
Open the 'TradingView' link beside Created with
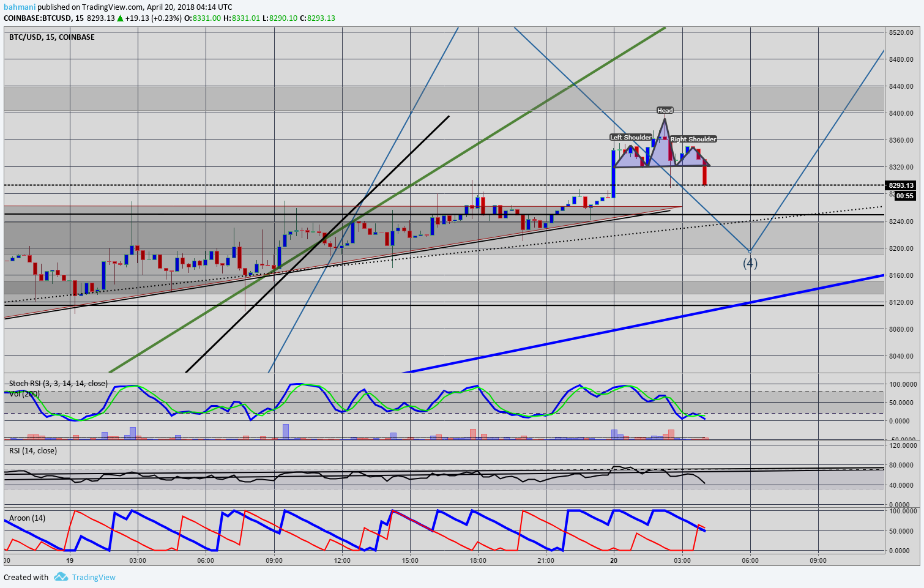94,577
